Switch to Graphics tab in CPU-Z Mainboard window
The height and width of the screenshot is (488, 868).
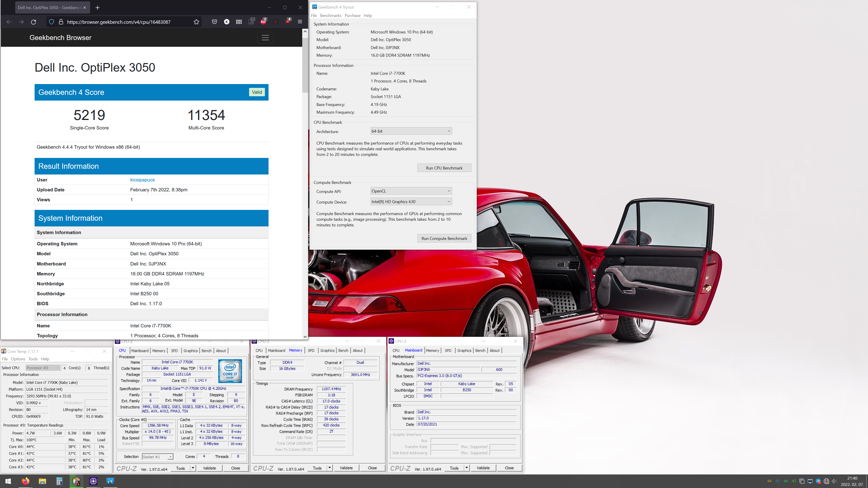(x=464, y=351)
